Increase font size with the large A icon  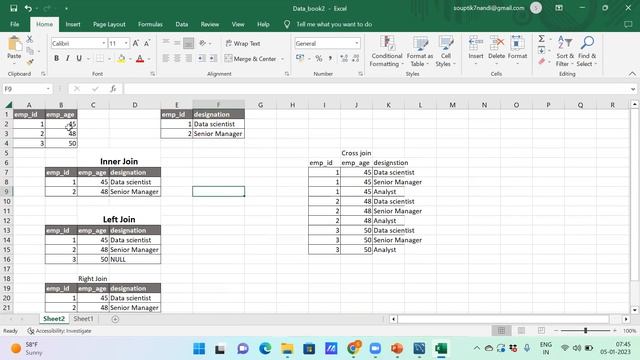coord(136,43)
